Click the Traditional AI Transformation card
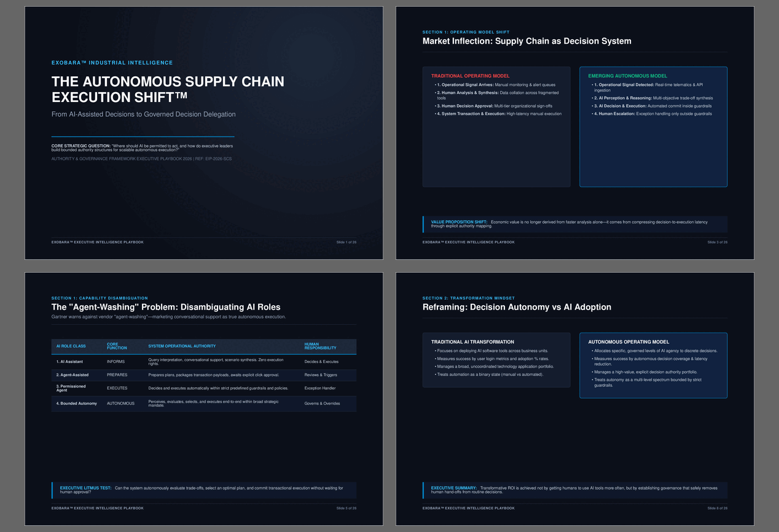779x532 pixels. (x=496, y=360)
